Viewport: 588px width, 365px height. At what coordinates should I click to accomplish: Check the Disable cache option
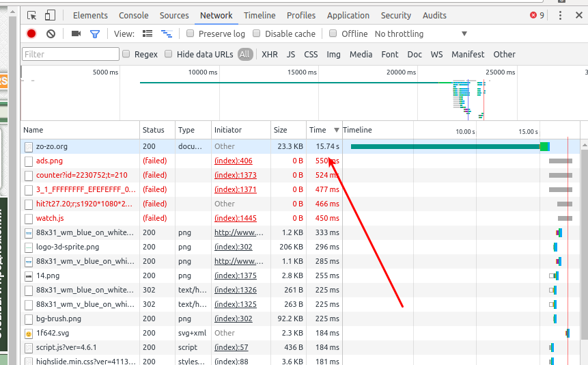257,33
